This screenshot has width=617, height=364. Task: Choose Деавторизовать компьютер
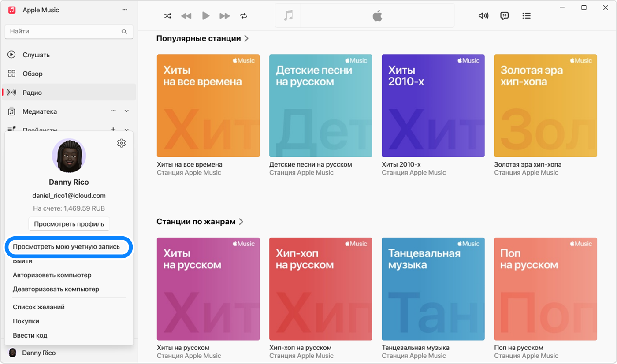click(56, 289)
